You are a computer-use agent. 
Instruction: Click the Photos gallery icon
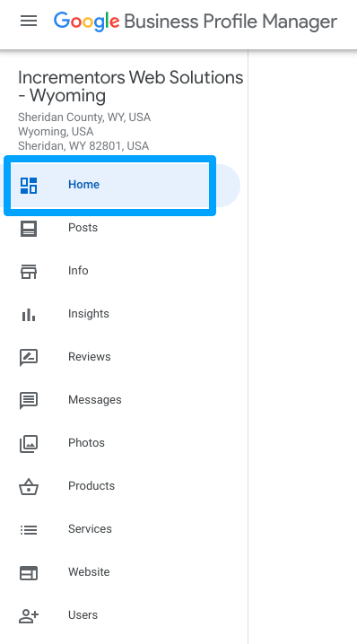pyautogui.click(x=29, y=444)
